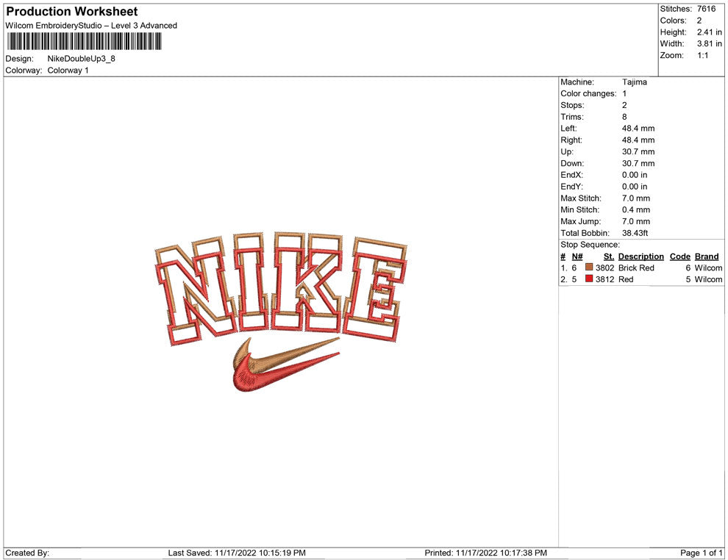Image resolution: width=728 pixels, height=560 pixels.
Task: Click the Stop Sequence label
Action: click(x=590, y=245)
